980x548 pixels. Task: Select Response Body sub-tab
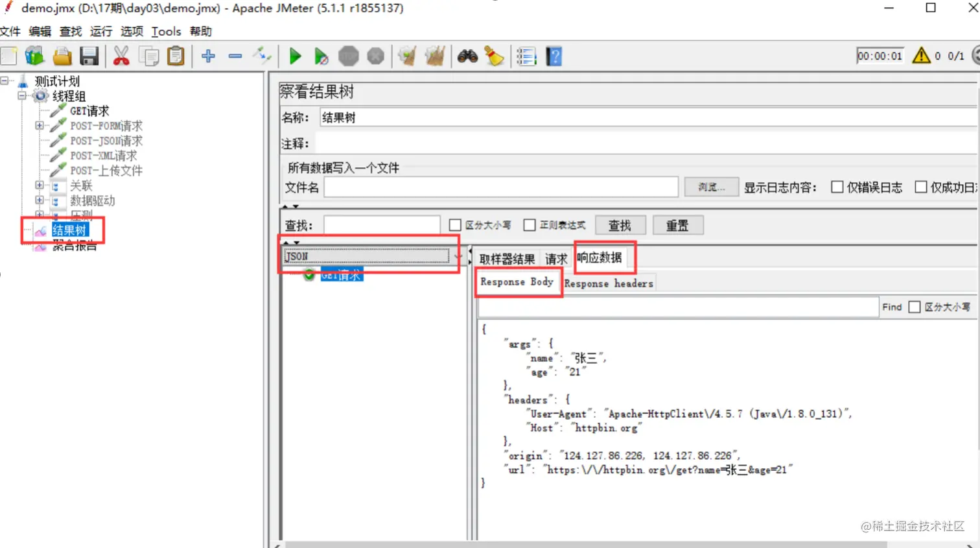tap(517, 282)
